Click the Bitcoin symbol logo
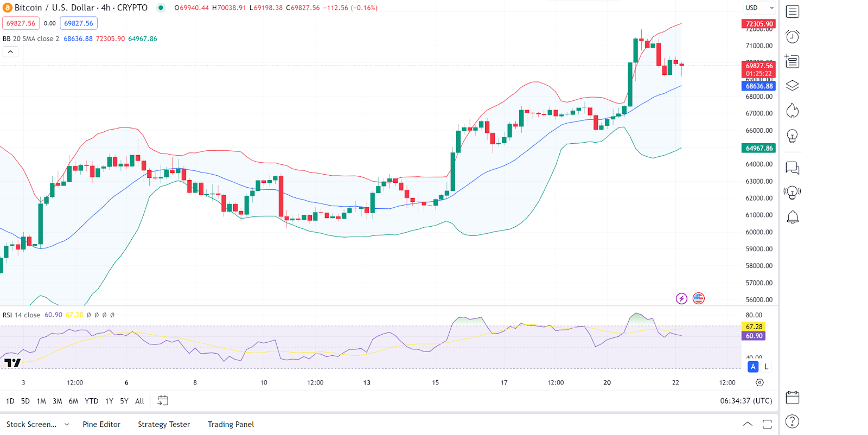The width and height of the screenshot is (868, 435). pos(8,8)
